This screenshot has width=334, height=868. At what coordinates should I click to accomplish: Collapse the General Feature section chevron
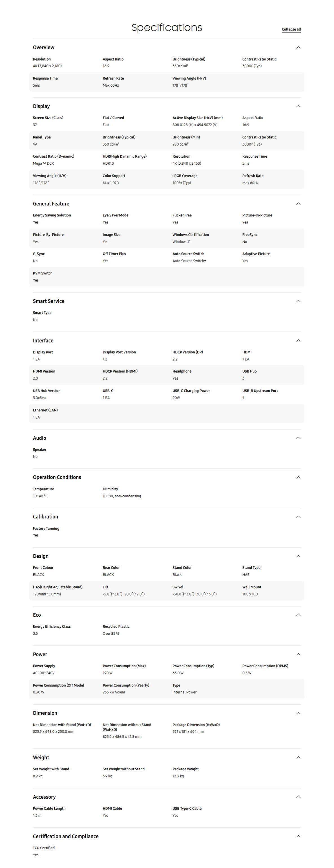pyautogui.click(x=298, y=203)
